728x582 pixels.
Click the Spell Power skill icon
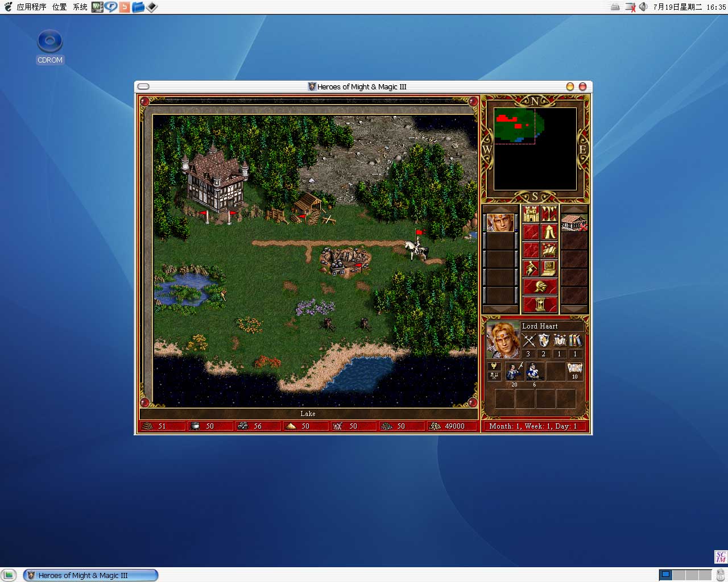pos(560,340)
